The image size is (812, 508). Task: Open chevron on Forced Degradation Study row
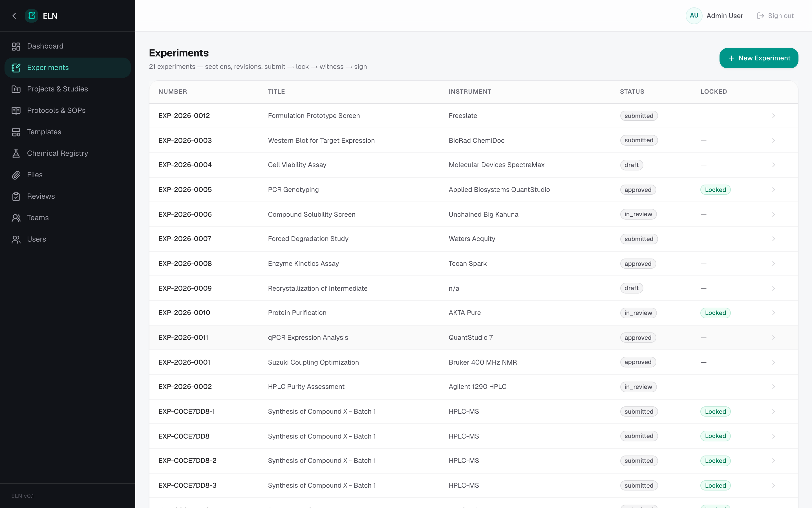[773, 239]
